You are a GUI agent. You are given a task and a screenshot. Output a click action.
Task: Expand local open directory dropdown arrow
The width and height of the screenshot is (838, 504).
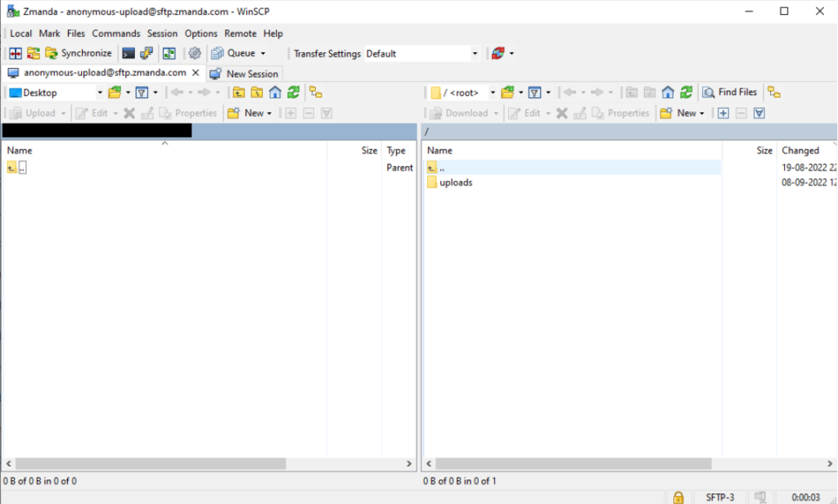pyautogui.click(x=128, y=93)
